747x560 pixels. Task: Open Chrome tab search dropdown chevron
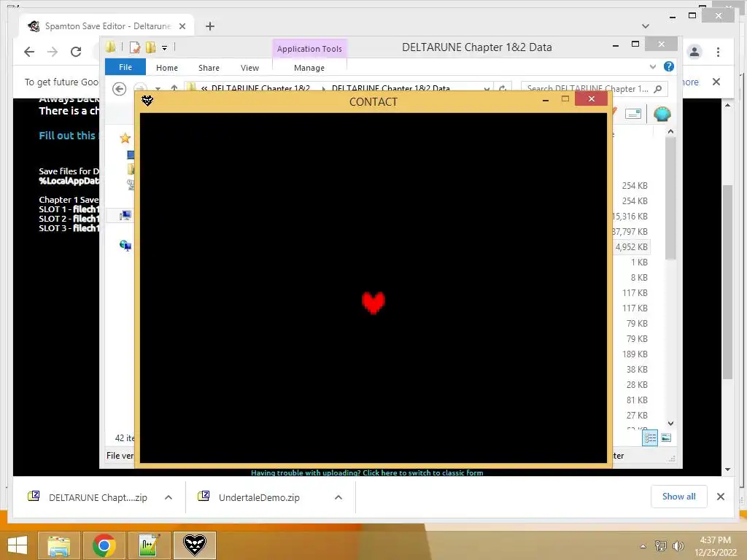646,26
